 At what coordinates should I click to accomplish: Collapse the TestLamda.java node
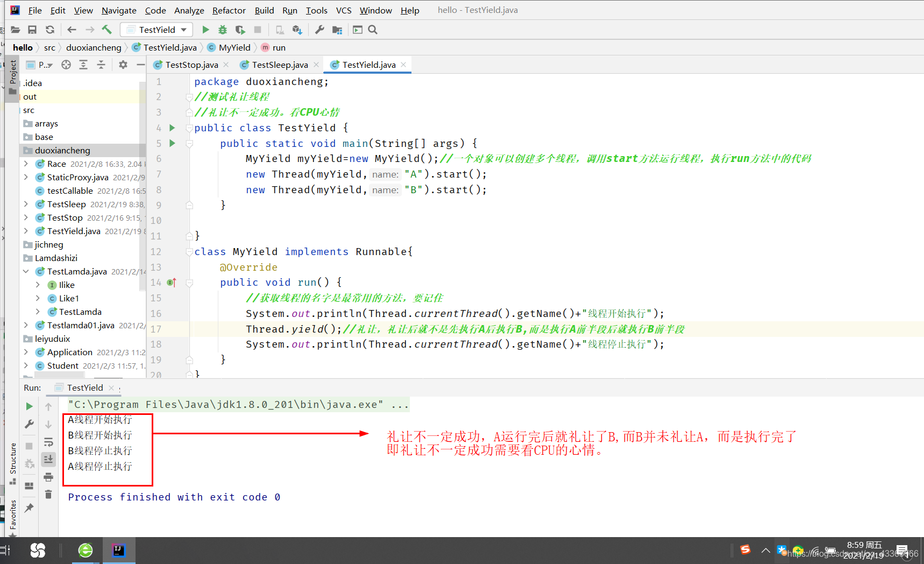[26, 271]
